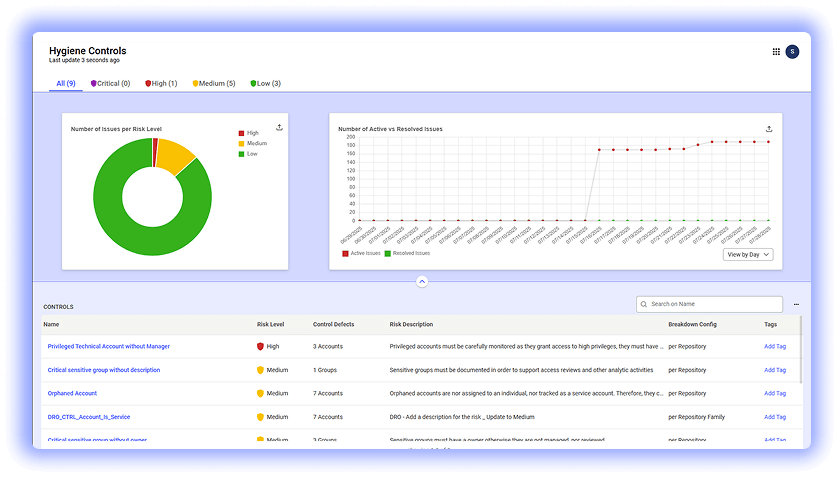Open Privileged Technical Account without Manager
This screenshot has width=839, height=477.
(109, 346)
